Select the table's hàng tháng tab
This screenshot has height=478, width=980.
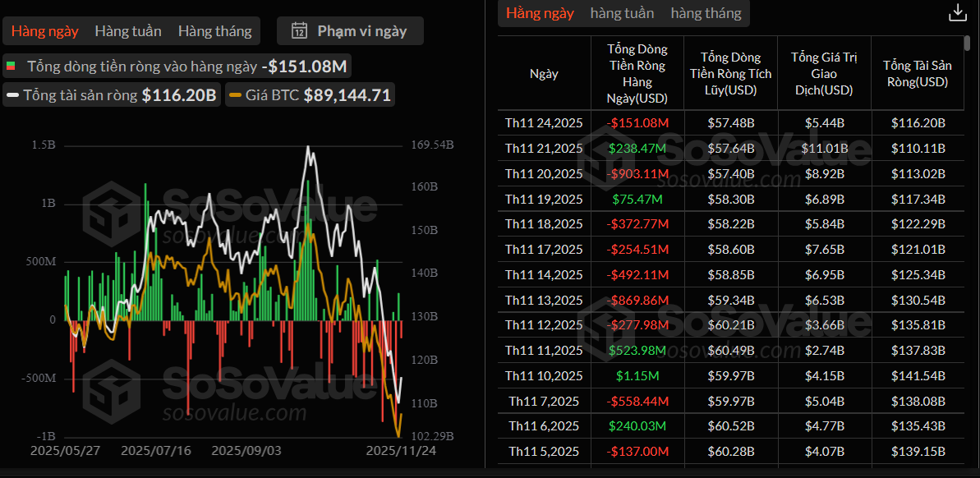tap(706, 13)
